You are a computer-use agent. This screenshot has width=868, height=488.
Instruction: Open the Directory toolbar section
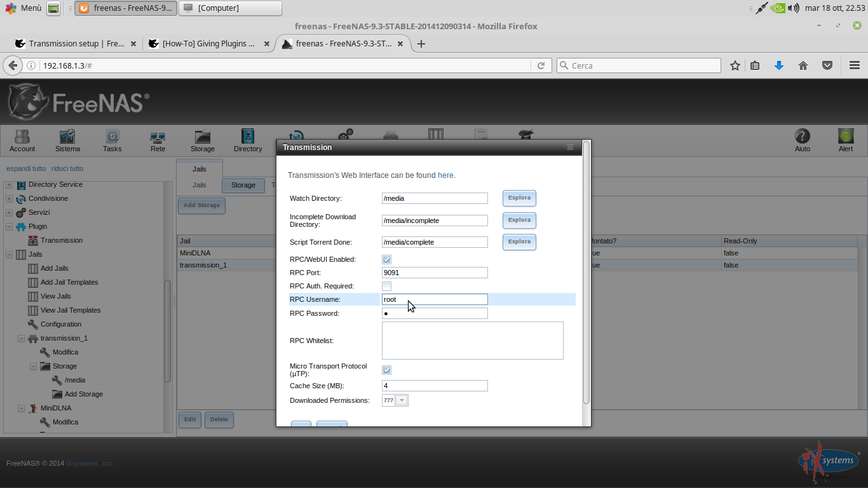(x=248, y=140)
